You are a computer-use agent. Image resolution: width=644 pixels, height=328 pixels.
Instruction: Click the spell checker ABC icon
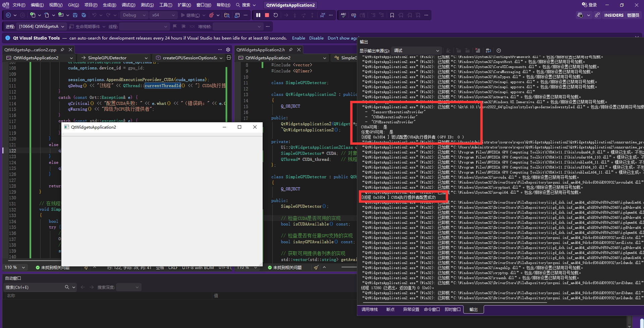point(343,15)
